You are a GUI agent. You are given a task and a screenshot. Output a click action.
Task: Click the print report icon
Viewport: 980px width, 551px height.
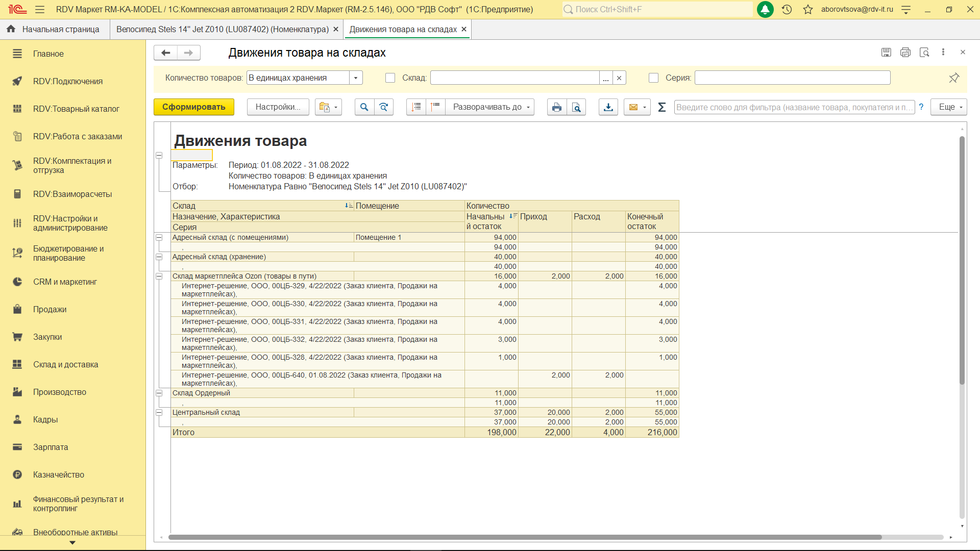coord(556,107)
